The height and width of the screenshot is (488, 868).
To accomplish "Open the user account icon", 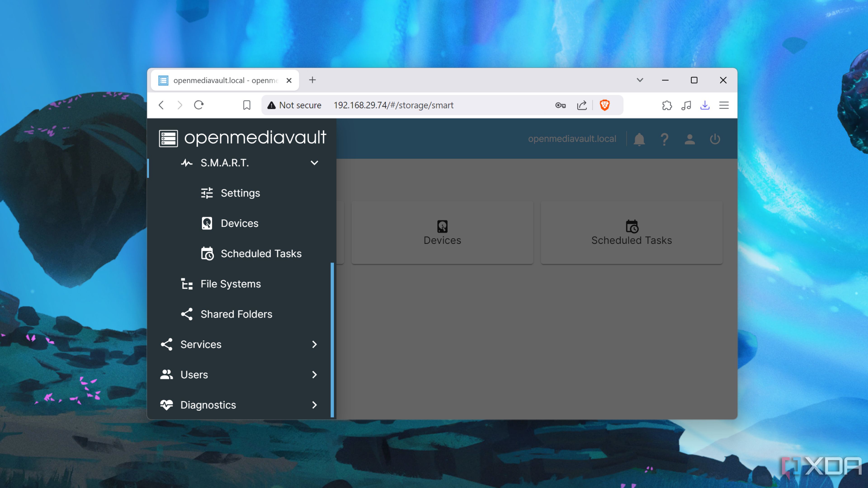I will click(x=689, y=139).
